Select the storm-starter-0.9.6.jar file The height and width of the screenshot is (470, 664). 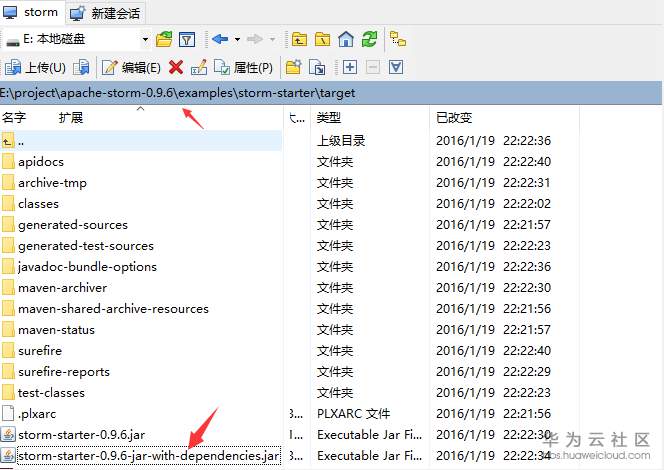(81, 435)
